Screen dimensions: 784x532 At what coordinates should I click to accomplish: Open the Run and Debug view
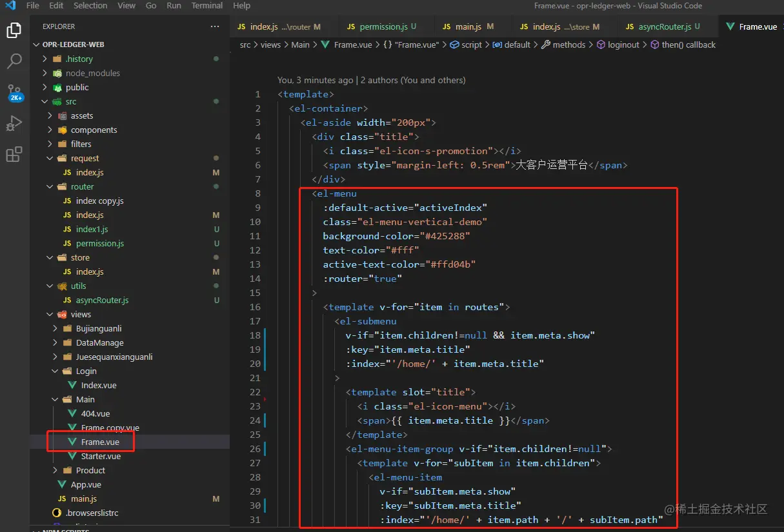(x=14, y=123)
